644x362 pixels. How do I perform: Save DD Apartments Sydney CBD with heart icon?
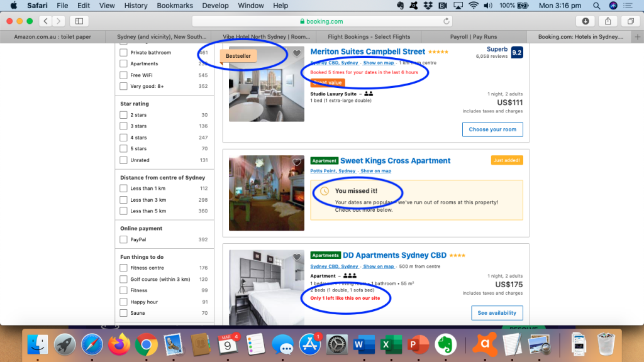(x=297, y=257)
